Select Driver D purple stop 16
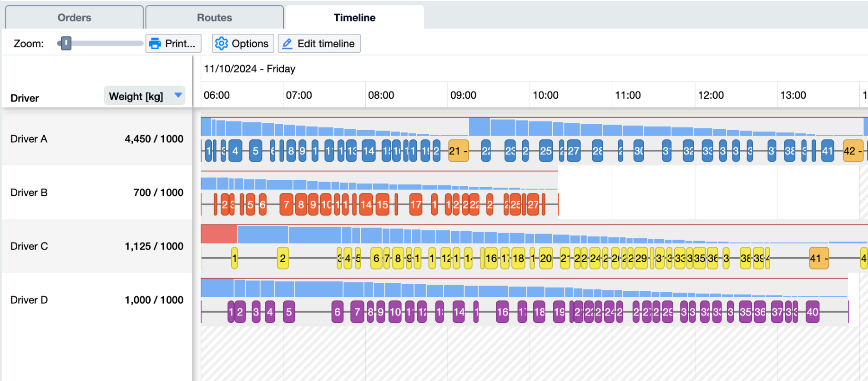Screen dimensions: 868x381 (x=502, y=312)
